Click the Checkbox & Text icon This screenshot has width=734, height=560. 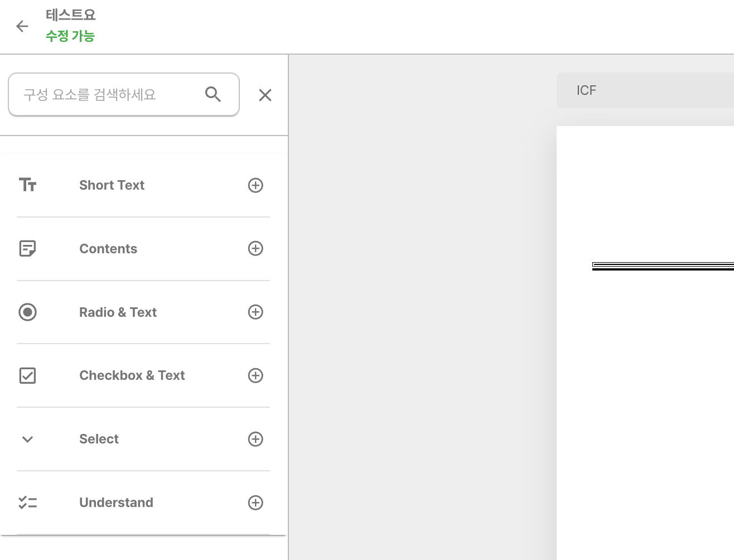28,375
